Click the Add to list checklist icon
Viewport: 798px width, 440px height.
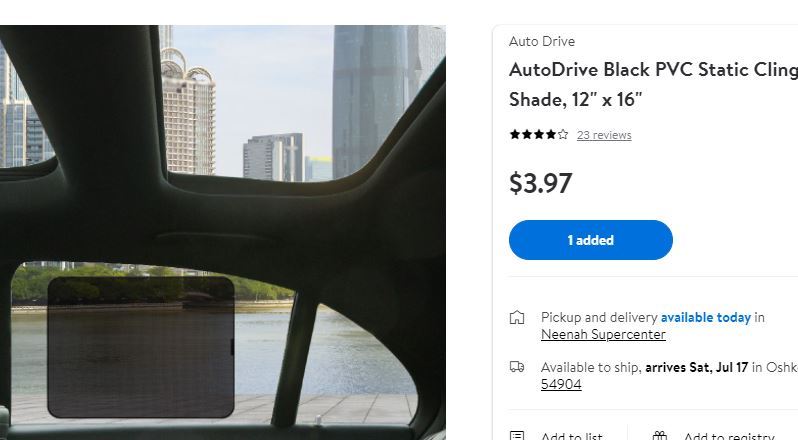pyautogui.click(x=517, y=435)
